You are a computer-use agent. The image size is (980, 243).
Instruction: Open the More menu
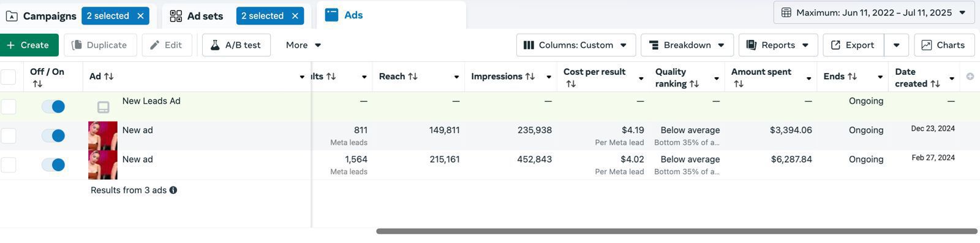tap(303, 45)
